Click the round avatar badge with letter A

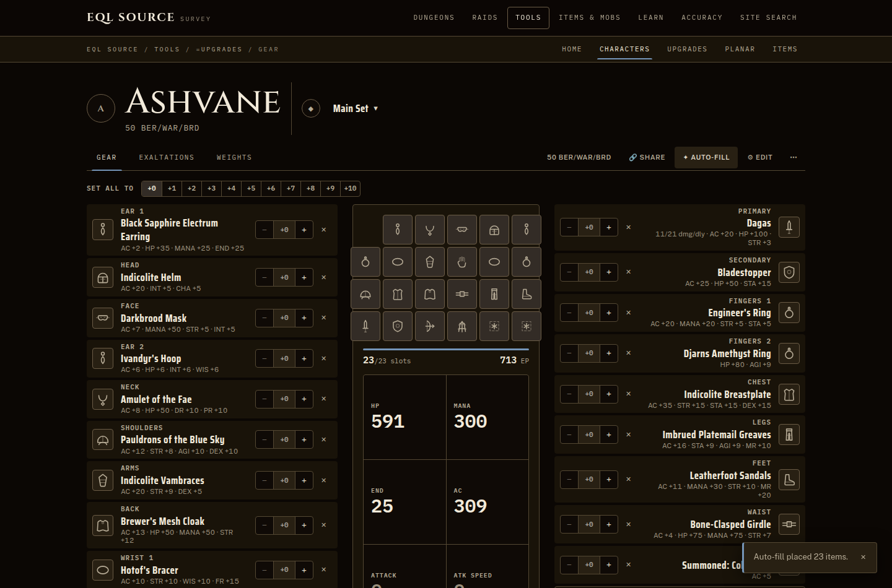pos(101,108)
